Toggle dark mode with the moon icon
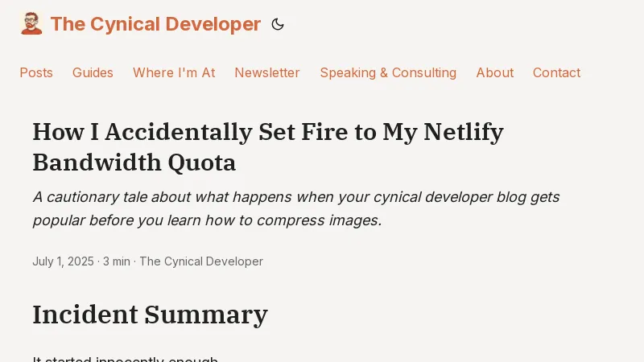This screenshot has height=362, width=644. (x=278, y=24)
